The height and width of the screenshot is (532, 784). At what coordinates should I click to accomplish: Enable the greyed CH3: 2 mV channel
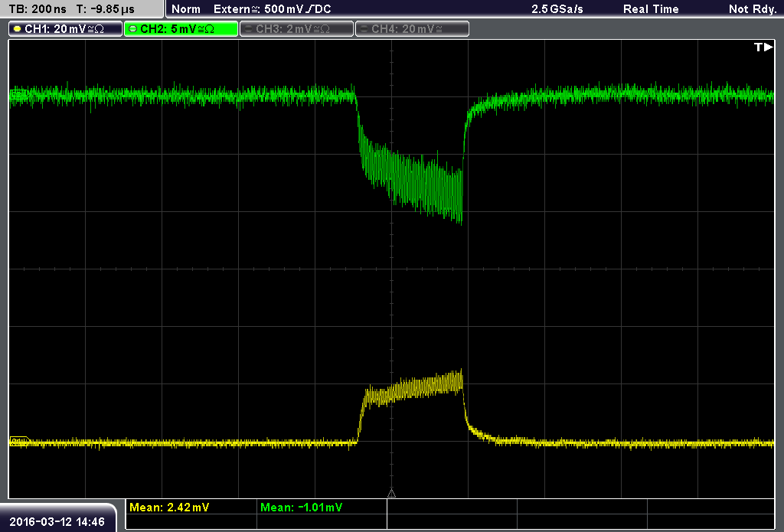[296, 29]
